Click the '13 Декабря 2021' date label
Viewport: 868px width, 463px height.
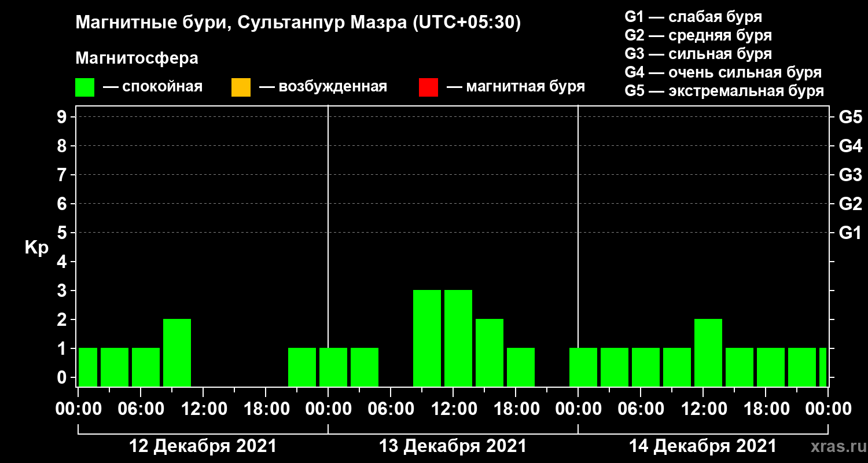coord(453,446)
